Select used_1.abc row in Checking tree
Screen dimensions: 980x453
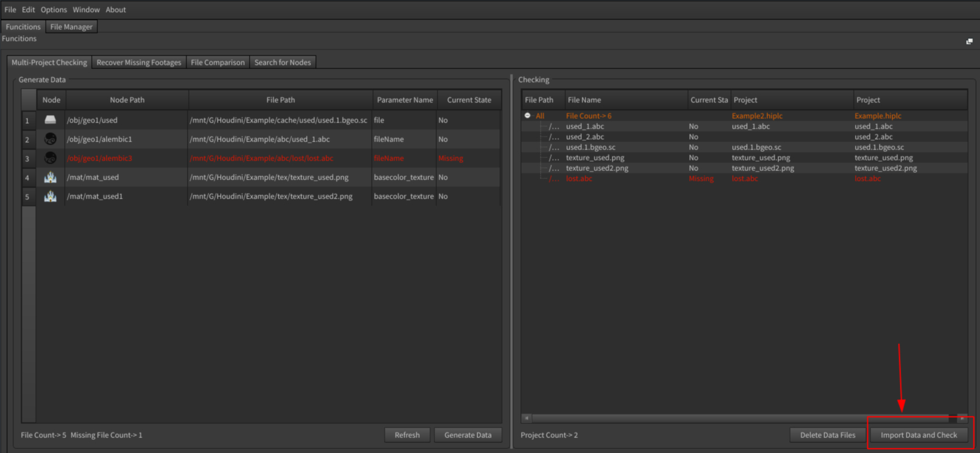point(744,126)
